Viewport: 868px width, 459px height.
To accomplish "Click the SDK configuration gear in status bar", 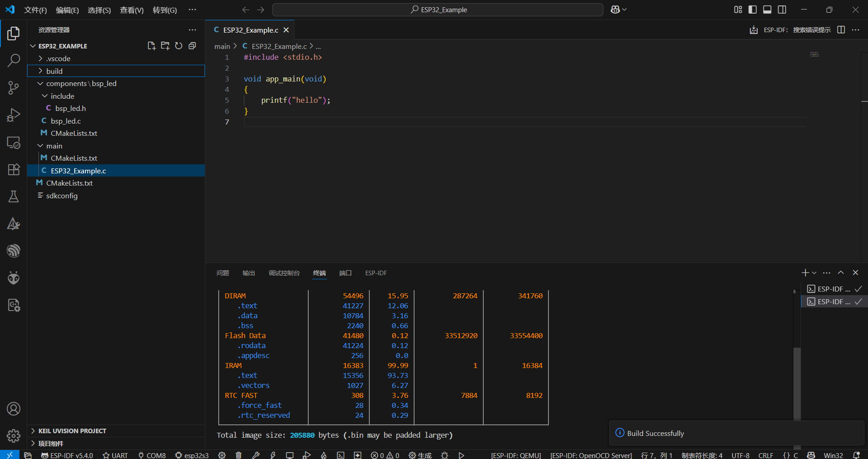I will point(222,455).
